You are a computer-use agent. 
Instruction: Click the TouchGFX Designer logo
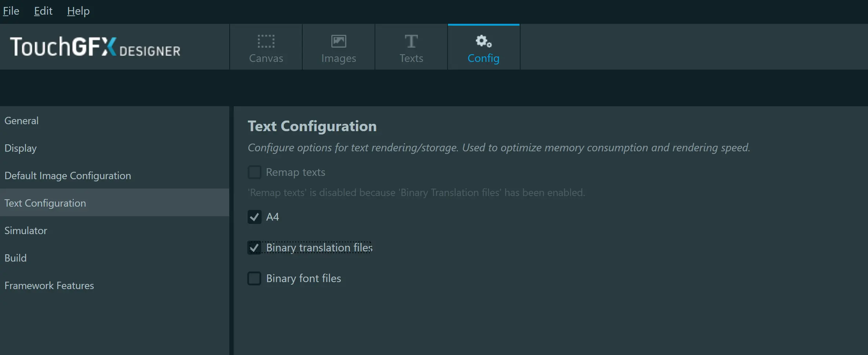pos(95,47)
